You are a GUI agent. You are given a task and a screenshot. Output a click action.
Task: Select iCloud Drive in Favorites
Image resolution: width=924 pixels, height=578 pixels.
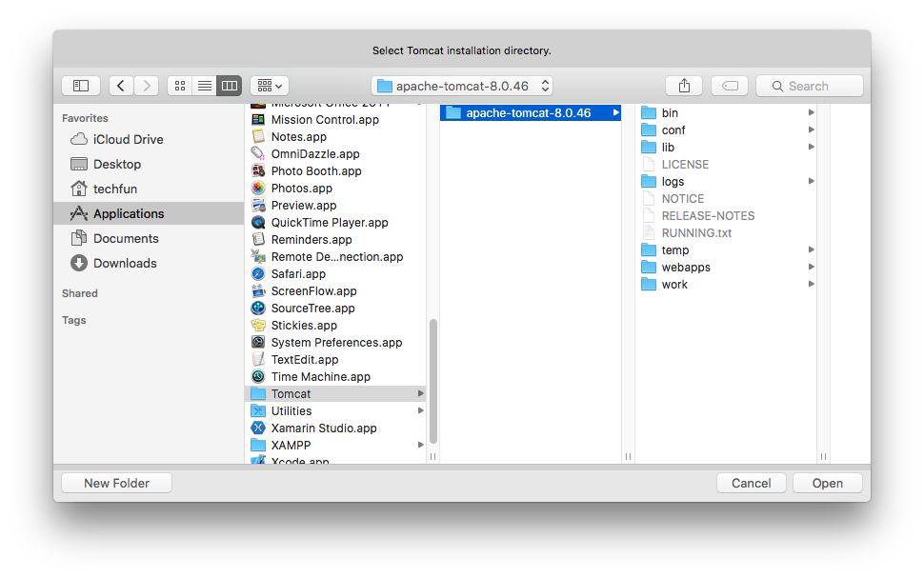(149, 140)
